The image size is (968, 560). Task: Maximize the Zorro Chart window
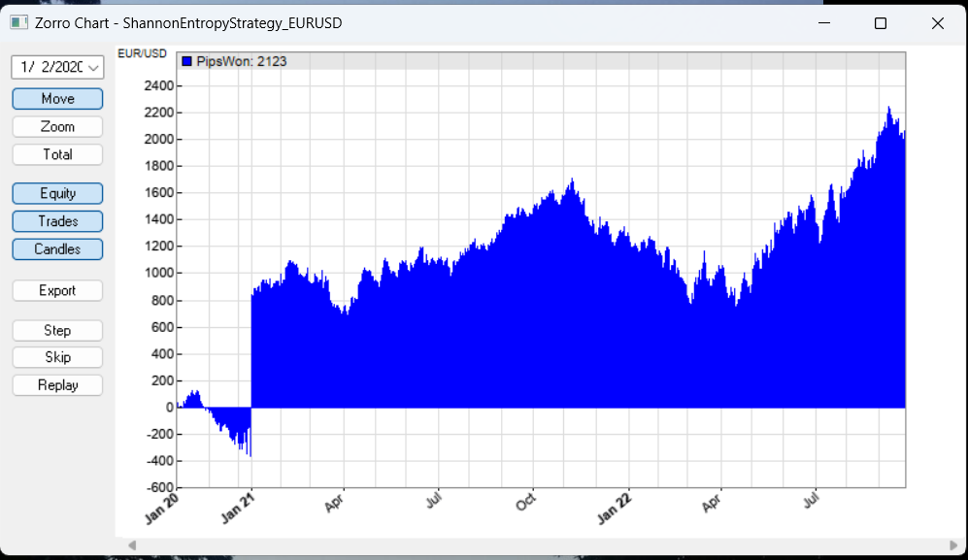[x=881, y=23]
